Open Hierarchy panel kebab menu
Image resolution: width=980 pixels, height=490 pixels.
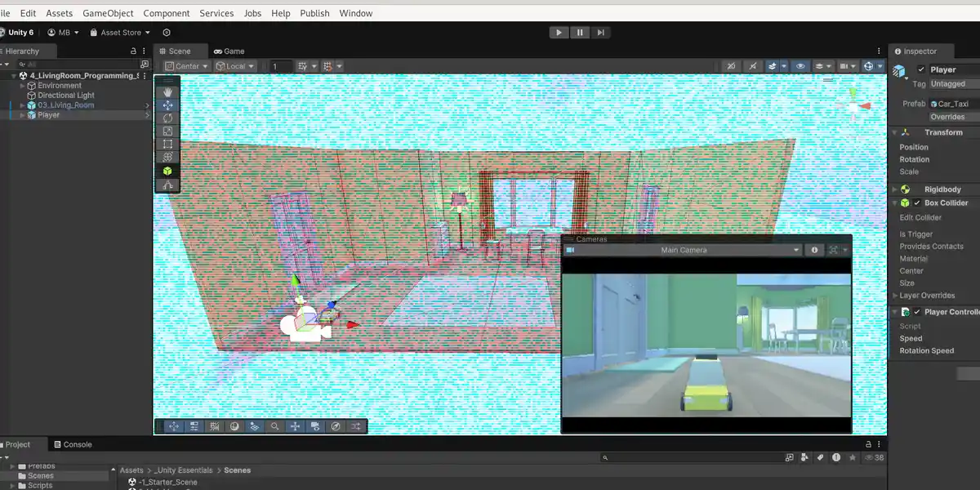pyautogui.click(x=145, y=51)
